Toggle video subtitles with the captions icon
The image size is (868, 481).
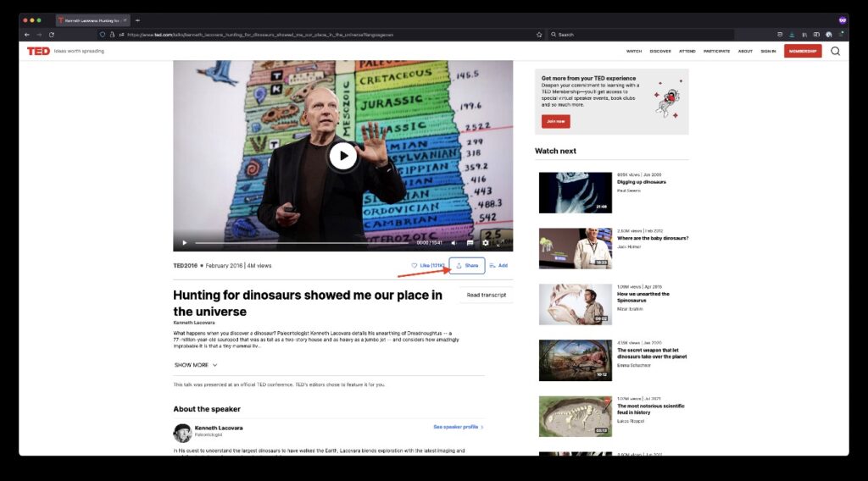coord(470,243)
